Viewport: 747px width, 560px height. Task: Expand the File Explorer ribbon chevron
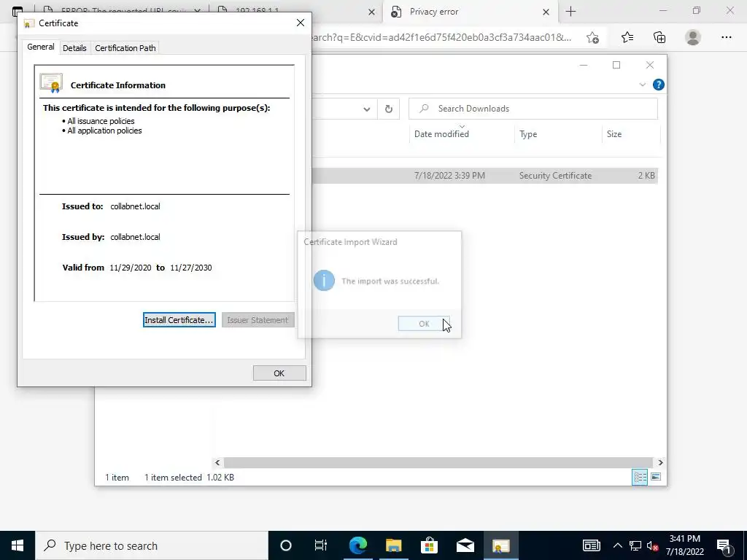pos(642,85)
